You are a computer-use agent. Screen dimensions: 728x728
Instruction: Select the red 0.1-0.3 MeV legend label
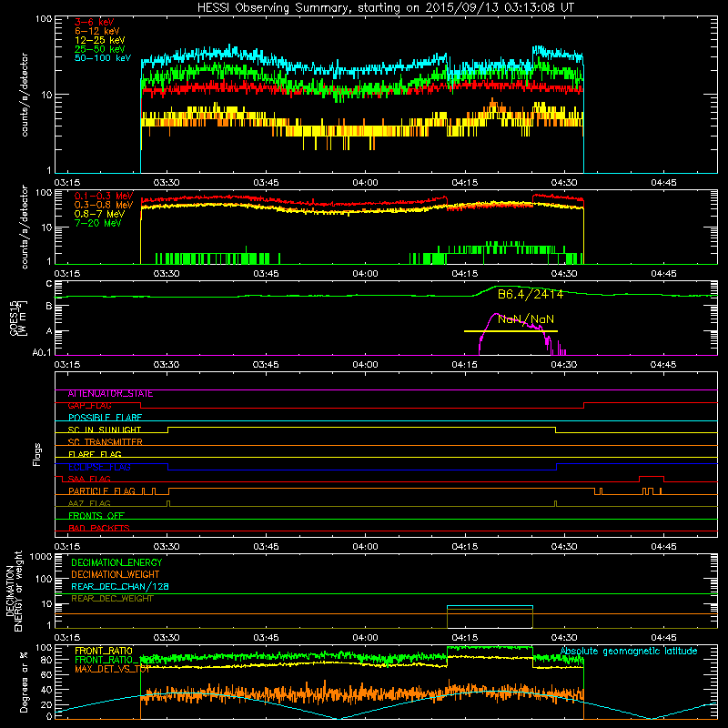click(104, 196)
